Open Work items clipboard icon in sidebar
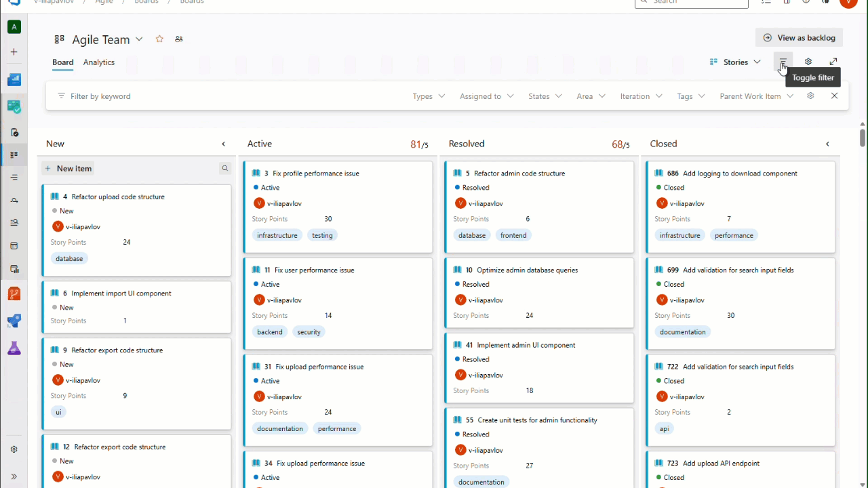This screenshot has height=488, width=868. click(x=14, y=133)
